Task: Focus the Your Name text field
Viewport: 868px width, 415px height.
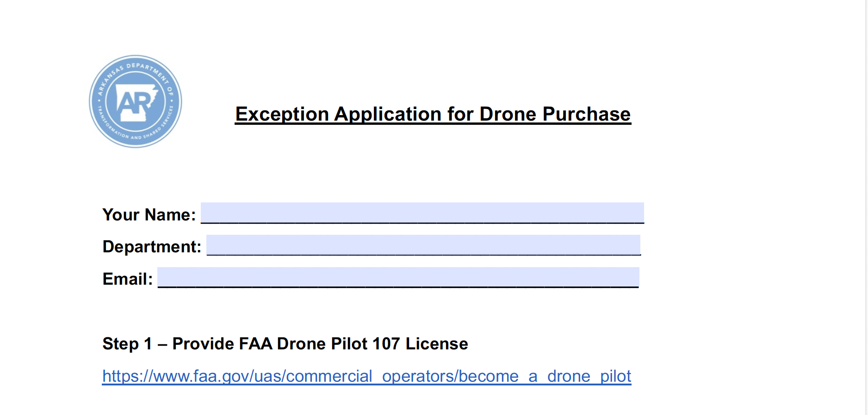Action: (422, 213)
